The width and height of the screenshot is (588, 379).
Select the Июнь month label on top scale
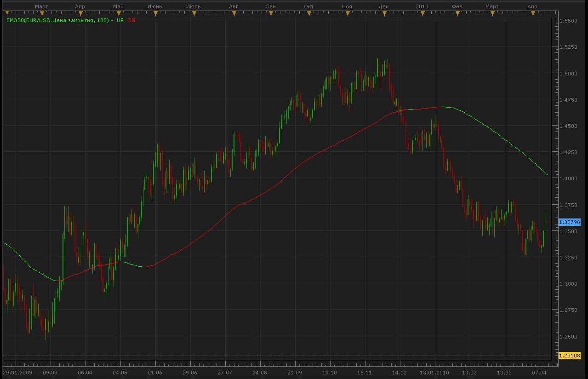pos(155,6)
